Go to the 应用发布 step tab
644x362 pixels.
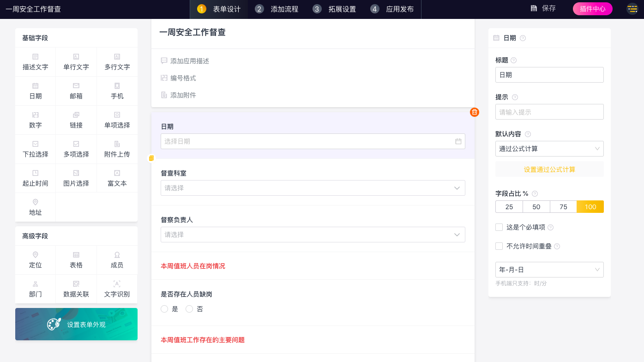point(392,9)
